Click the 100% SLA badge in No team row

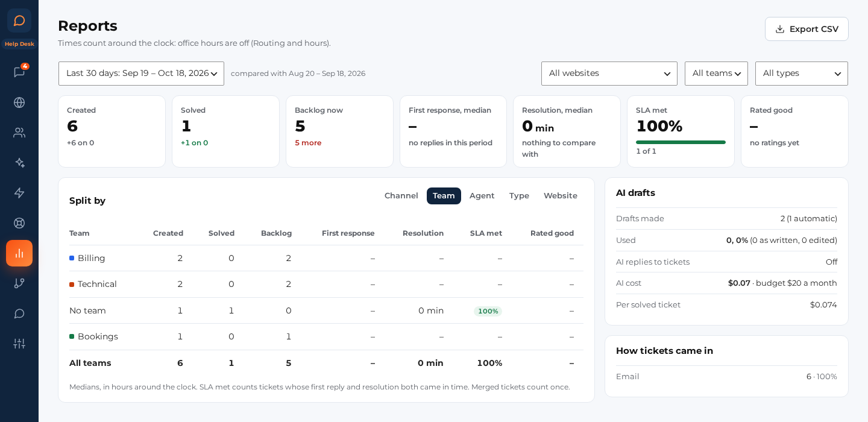pos(488,311)
